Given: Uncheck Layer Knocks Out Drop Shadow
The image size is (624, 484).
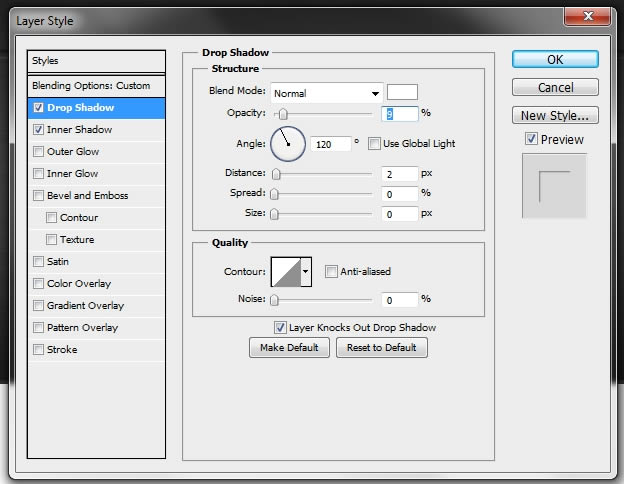Looking at the screenshot, I should (x=280, y=328).
